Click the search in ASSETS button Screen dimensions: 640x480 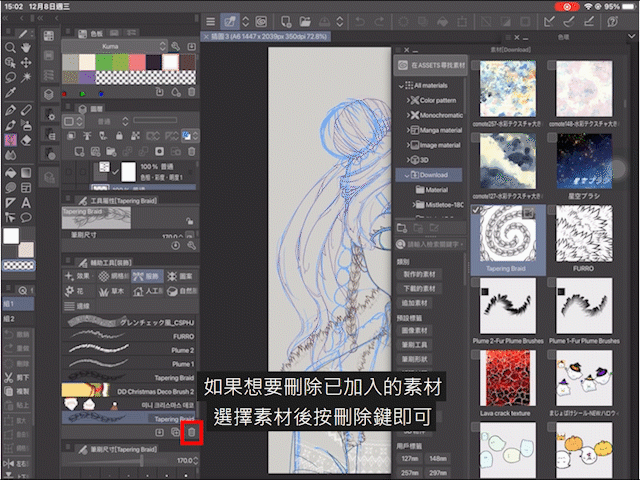coord(431,65)
